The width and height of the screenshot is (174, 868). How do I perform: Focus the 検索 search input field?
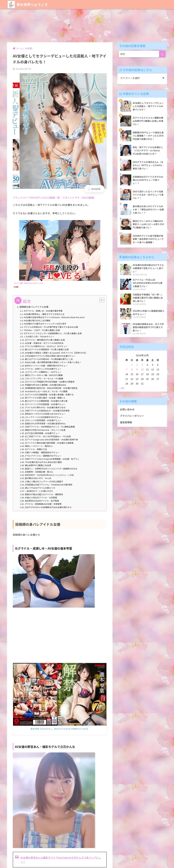[x=139, y=54]
